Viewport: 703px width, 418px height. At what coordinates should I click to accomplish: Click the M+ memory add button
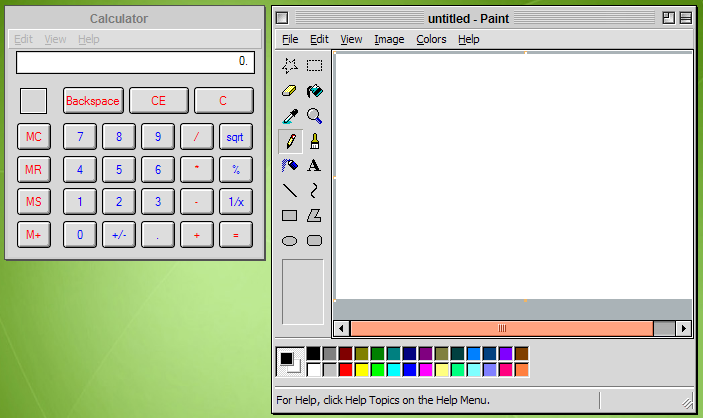click(x=34, y=235)
